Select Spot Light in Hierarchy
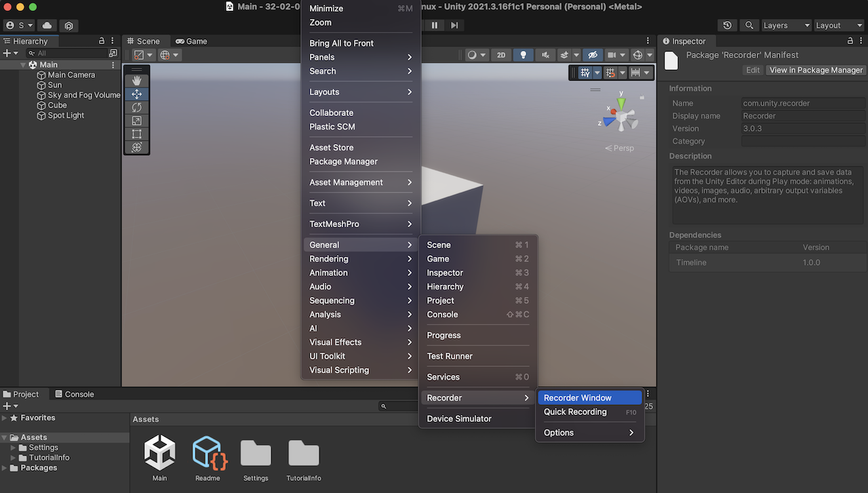Screen dimensions: 868x493 coord(66,116)
